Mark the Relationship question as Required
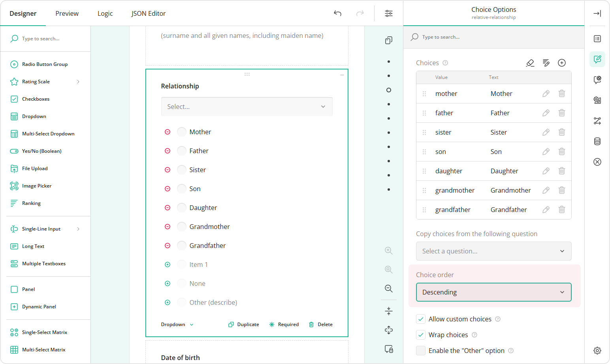 pos(284,324)
